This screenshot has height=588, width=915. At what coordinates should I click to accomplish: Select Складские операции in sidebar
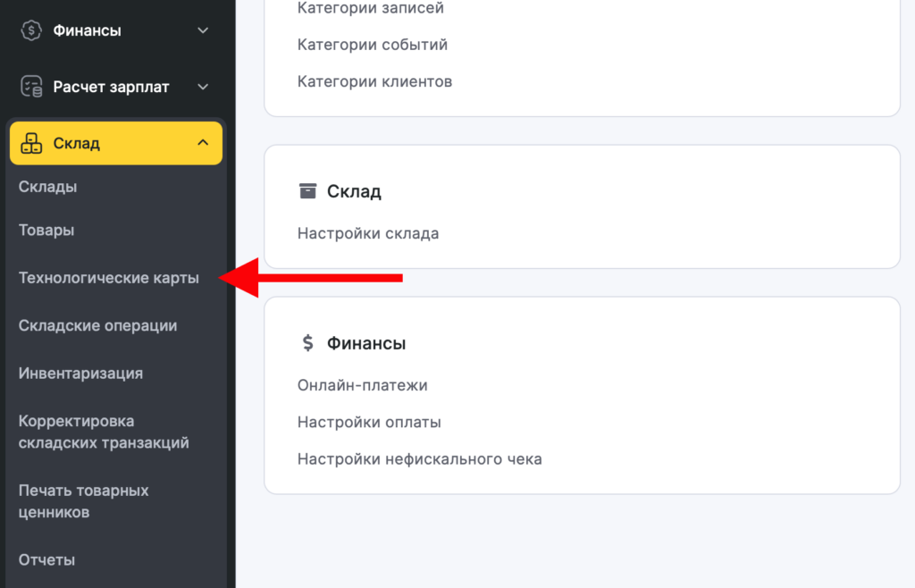click(97, 325)
